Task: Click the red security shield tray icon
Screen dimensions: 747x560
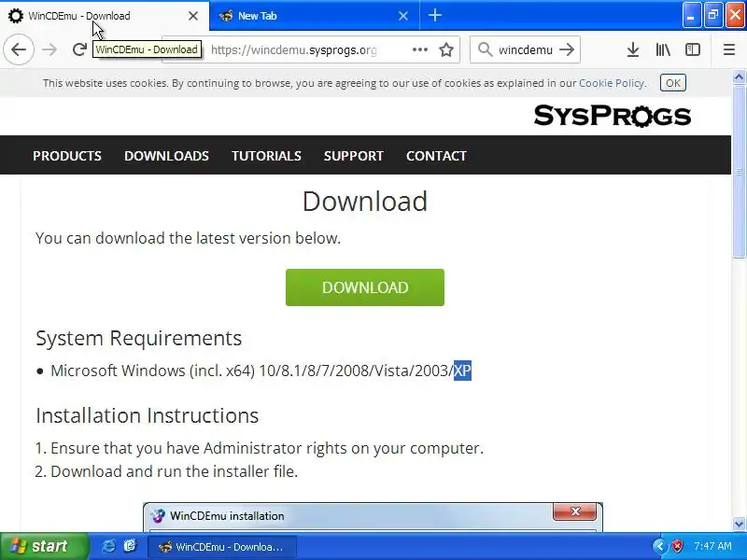Action: pos(677,546)
